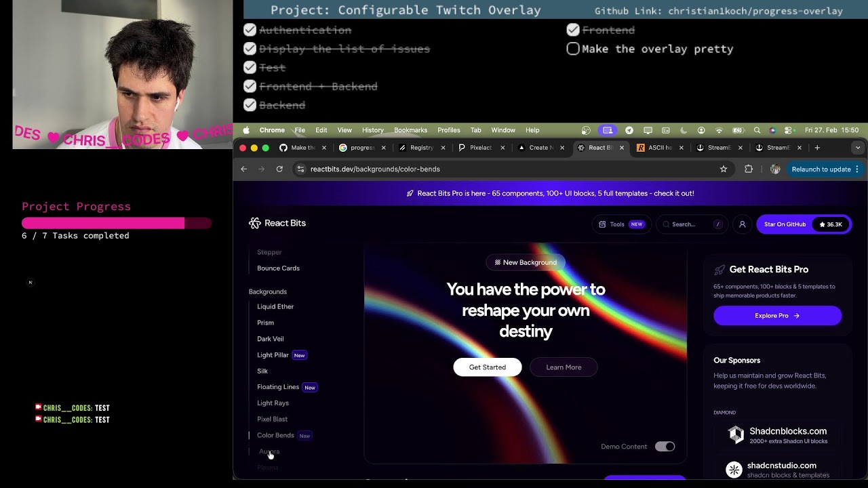Toggle the Backend checkbox

250,105
